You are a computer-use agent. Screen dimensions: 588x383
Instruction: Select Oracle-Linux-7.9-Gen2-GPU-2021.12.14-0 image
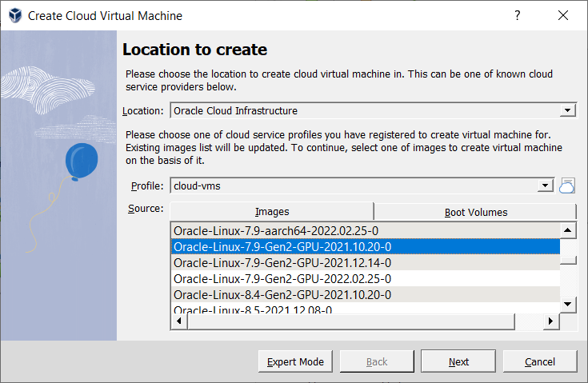click(x=366, y=263)
